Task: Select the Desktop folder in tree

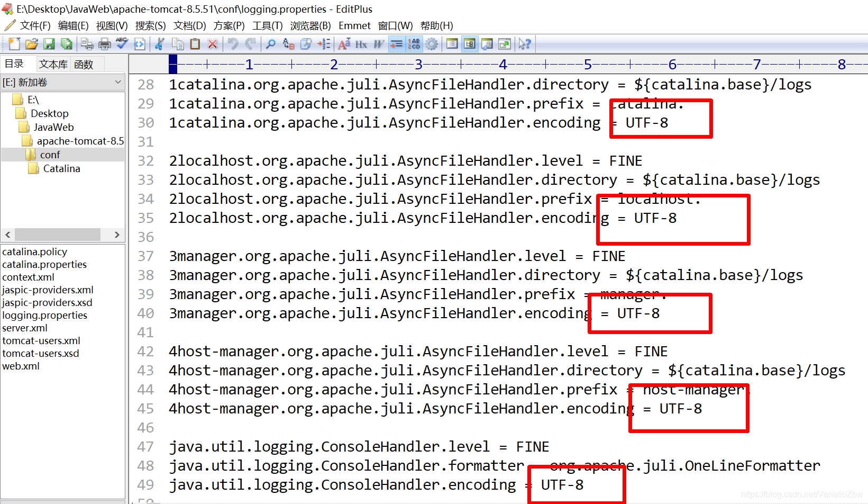Action: [x=49, y=113]
